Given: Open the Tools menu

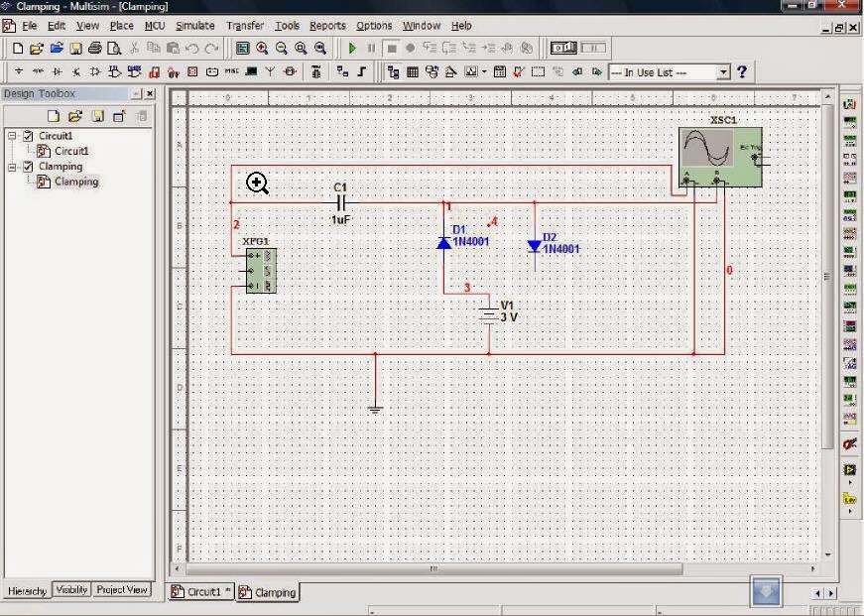Looking at the screenshot, I should click(x=287, y=26).
